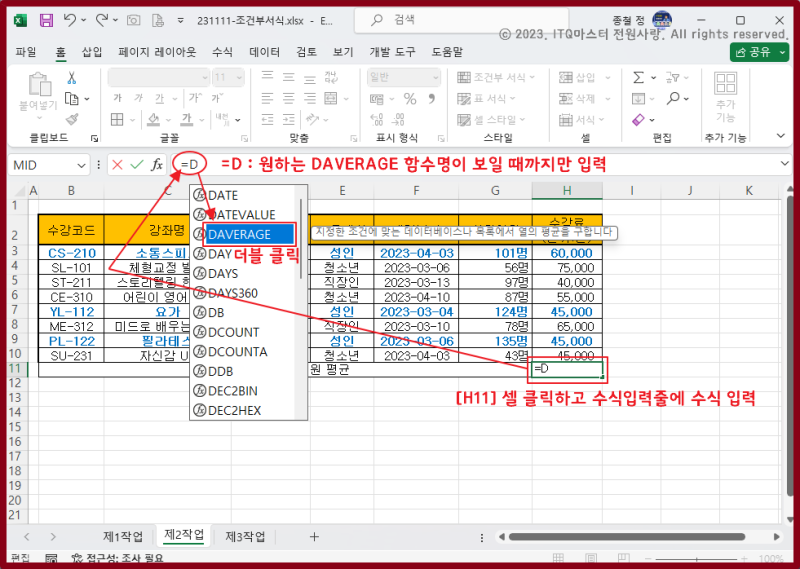
Task: Switch to the 삽입 ribbon tab
Action: point(92,52)
